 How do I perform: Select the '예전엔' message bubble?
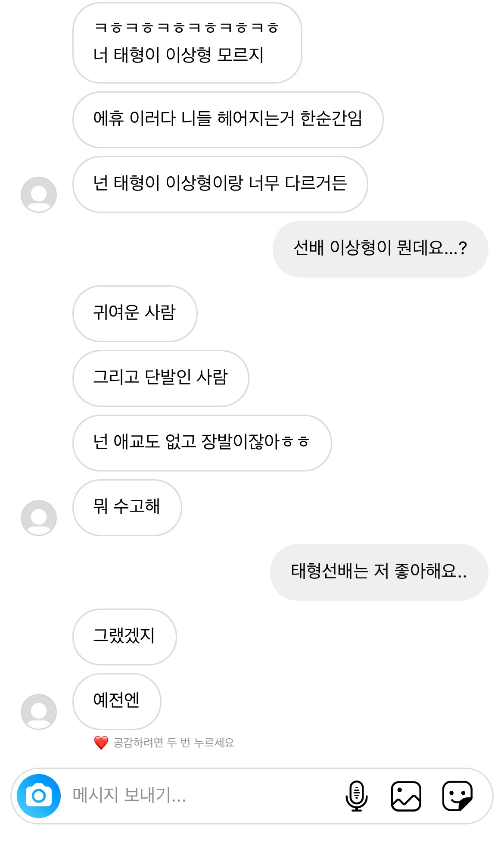coord(117,701)
